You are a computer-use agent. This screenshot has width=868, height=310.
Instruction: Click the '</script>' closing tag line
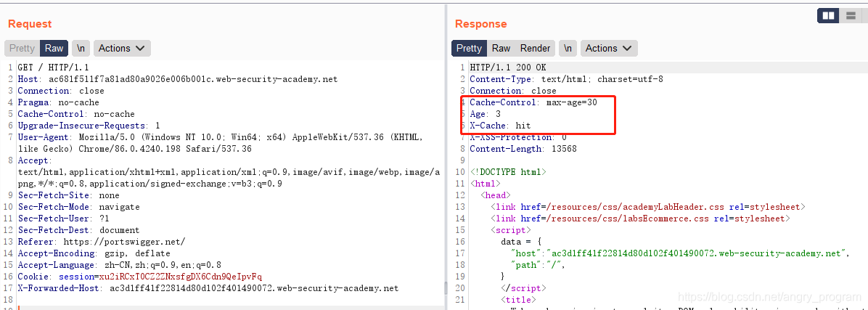coord(523,288)
